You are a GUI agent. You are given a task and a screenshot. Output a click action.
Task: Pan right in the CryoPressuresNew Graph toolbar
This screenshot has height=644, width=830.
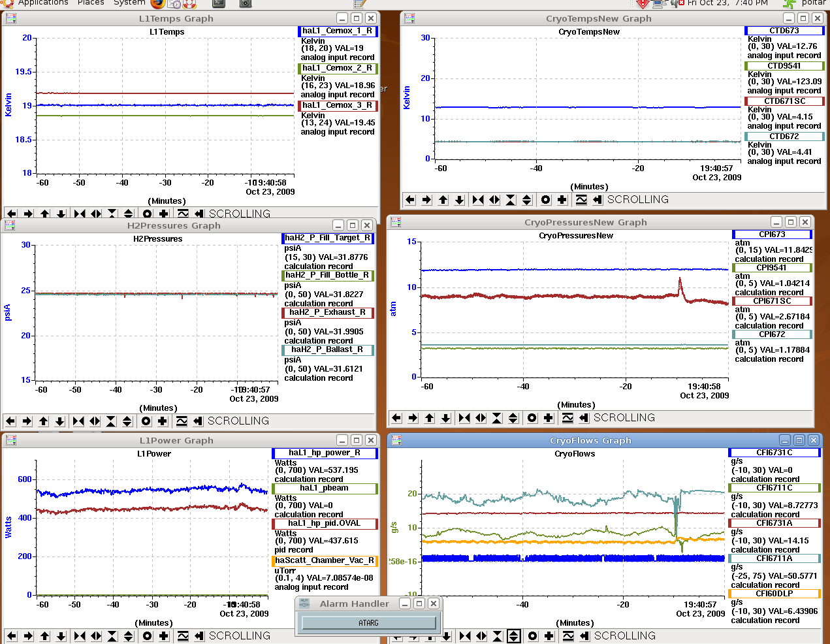(413, 418)
